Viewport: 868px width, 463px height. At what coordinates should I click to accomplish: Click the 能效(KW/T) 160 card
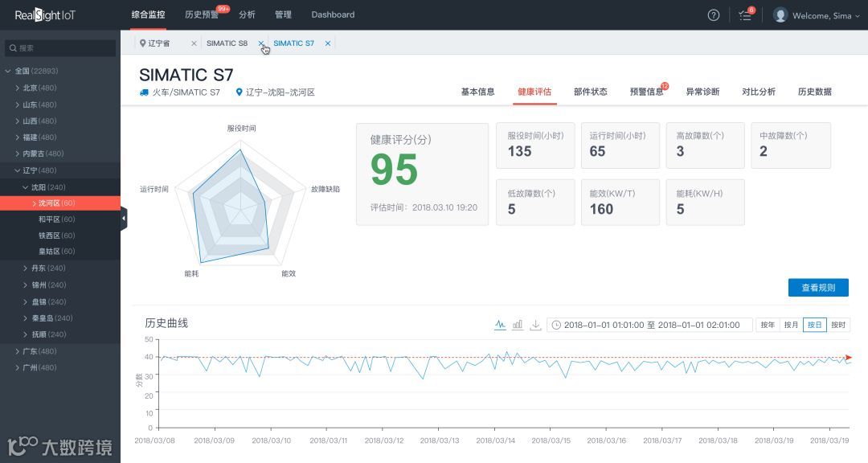620,202
